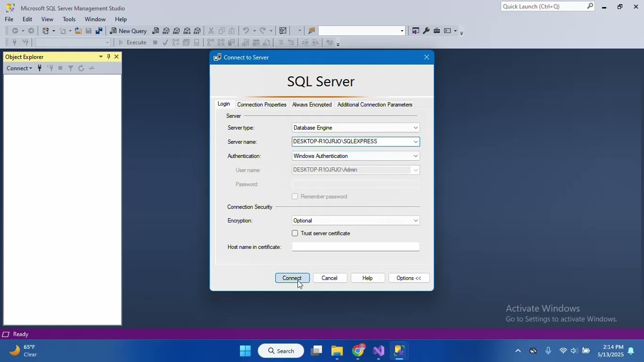Image resolution: width=644 pixels, height=362 pixels.
Task: Click the Activity Monitor icon
Action: [283, 31]
